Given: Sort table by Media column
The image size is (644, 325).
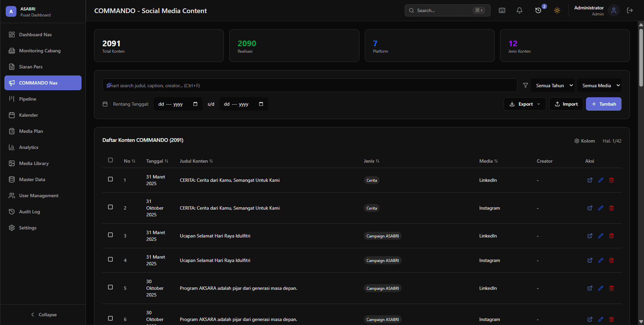Looking at the screenshot, I should tap(489, 161).
